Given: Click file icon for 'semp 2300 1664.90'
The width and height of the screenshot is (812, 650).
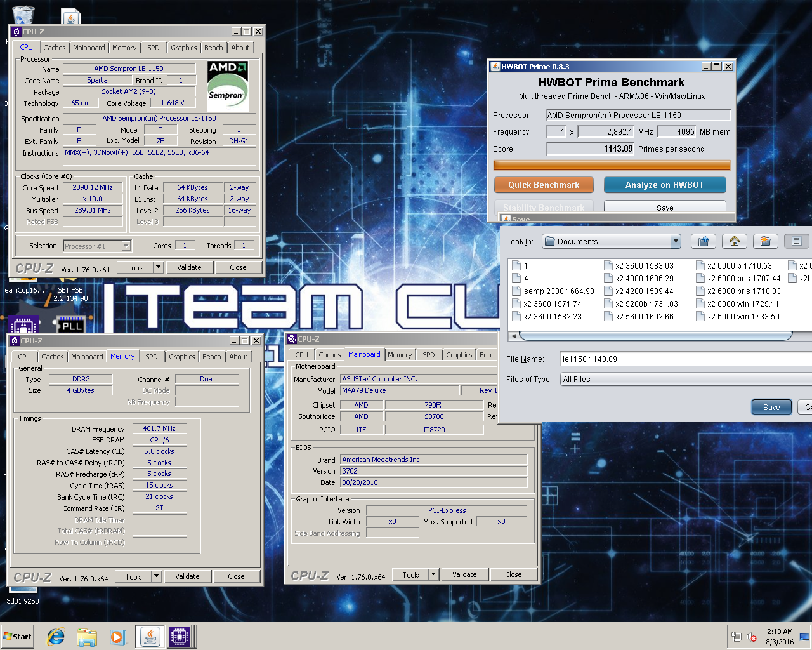Looking at the screenshot, I should click(516, 291).
